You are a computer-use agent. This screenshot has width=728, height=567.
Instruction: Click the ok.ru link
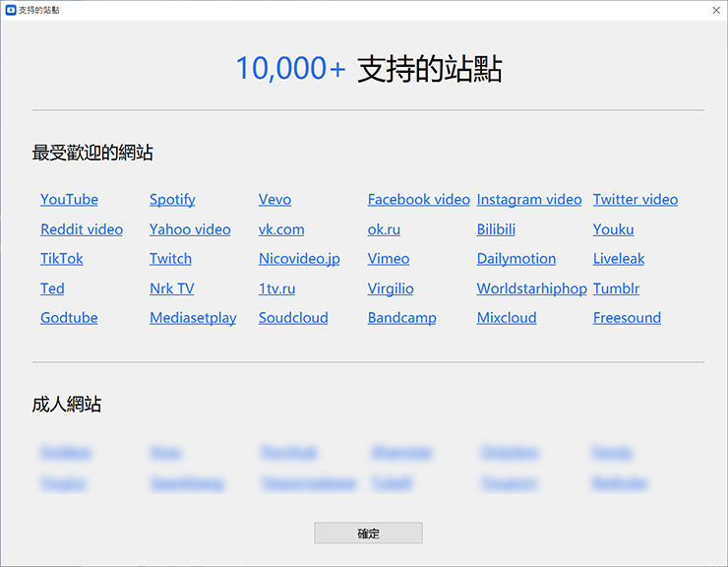pos(384,229)
